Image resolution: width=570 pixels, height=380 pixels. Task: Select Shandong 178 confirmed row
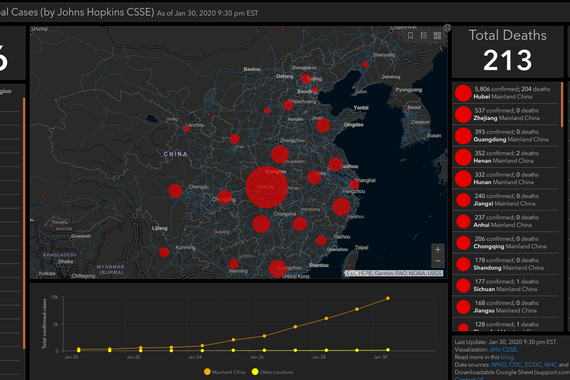click(x=505, y=264)
